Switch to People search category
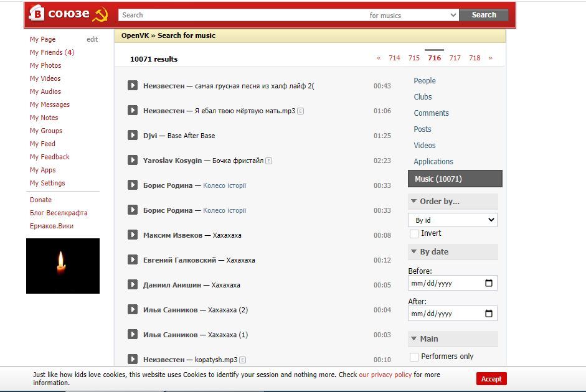 pyautogui.click(x=425, y=81)
